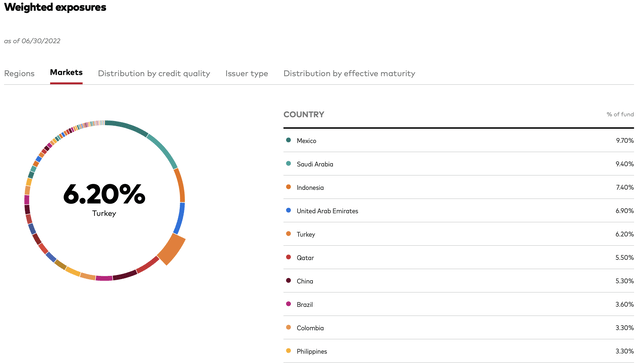Click the 6.20% value in Turkey row
Image resolution: width=640 pixels, height=363 pixels.
[x=624, y=234]
